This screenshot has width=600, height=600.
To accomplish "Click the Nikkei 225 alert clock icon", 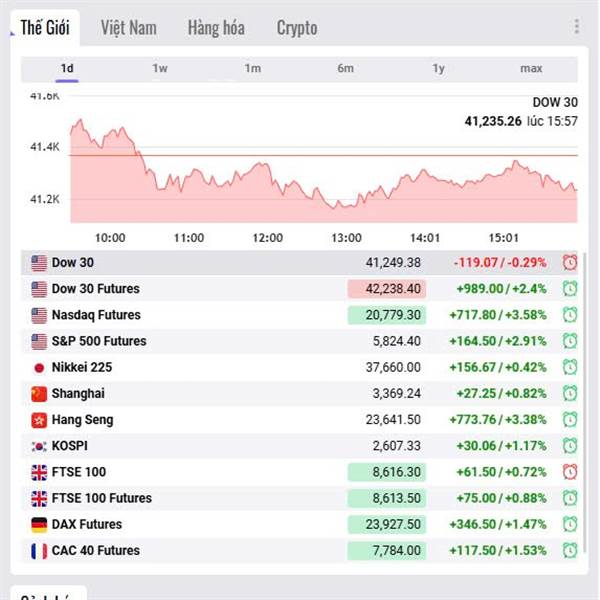I will (x=570, y=367).
